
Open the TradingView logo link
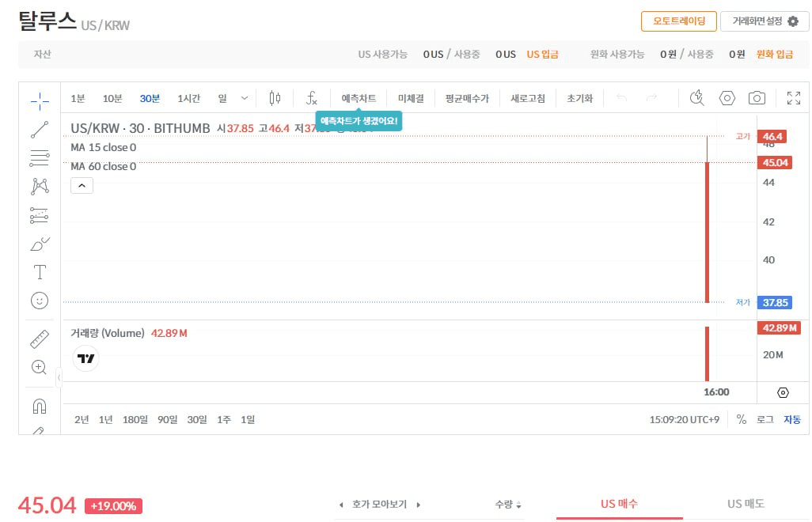coord(86,358)
